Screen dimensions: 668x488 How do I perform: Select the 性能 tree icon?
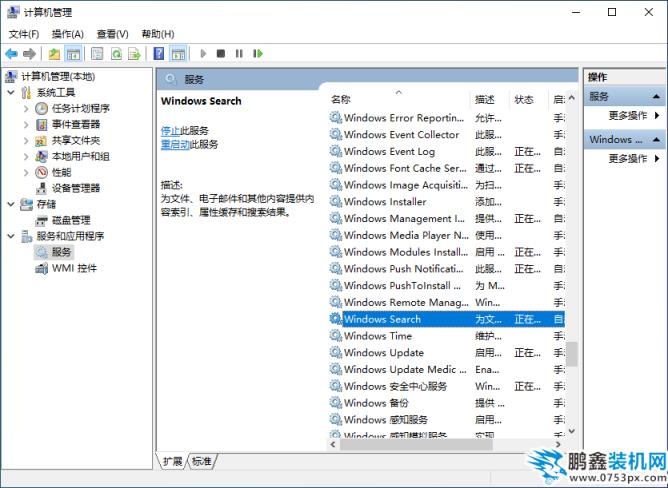pyautogui.click(x=41, y=172)
